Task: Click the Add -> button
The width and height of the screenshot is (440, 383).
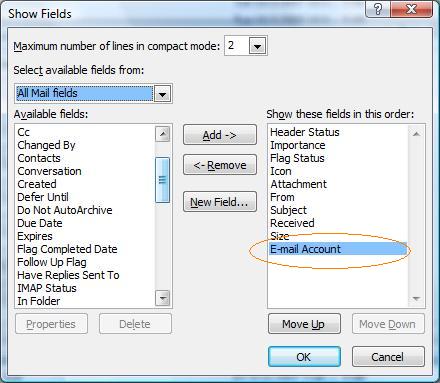Action: tap(220, 135)
